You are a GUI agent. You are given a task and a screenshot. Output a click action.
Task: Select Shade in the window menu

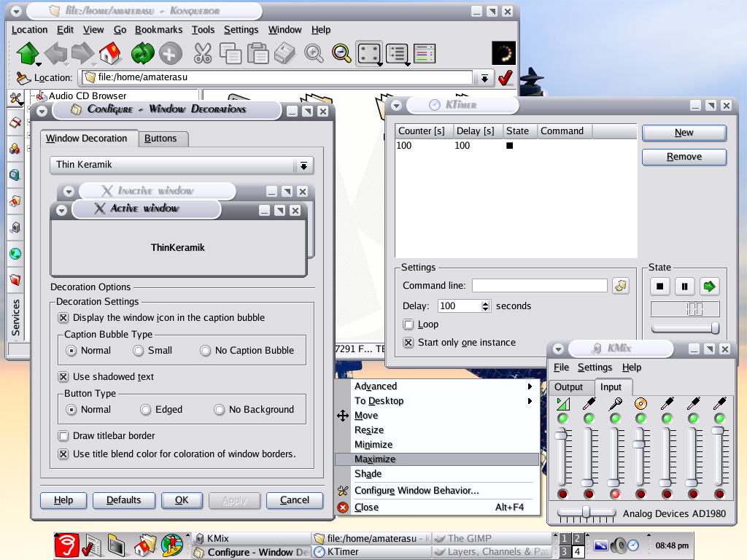(438, 474)
